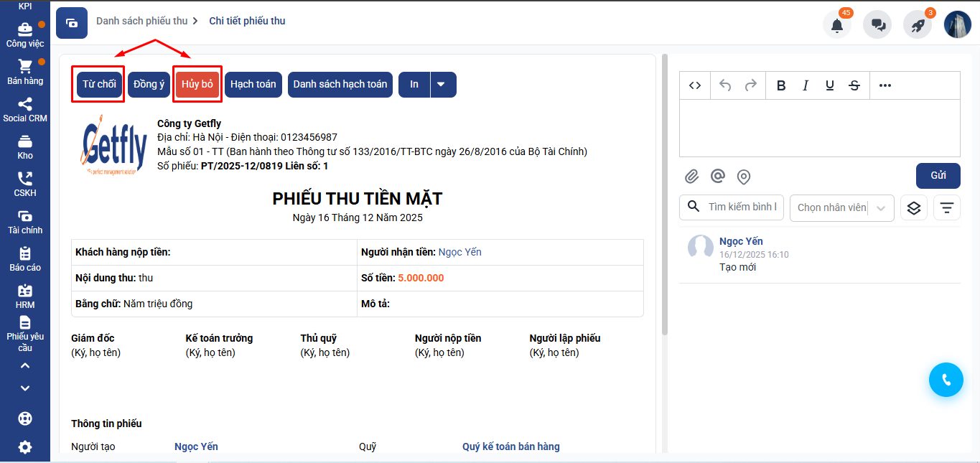Click the location pin icon
The height and width of the screenshot is (463, 980).
pos(744,176)
